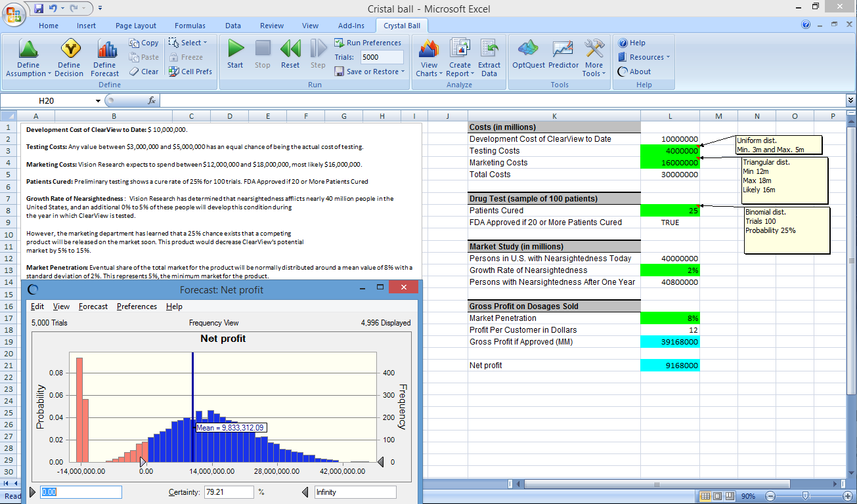This screenshot has width=857, height=504.
Task: Open Define Decision in the Crystal Ball ribbon
Action: (x=69, y=58)
